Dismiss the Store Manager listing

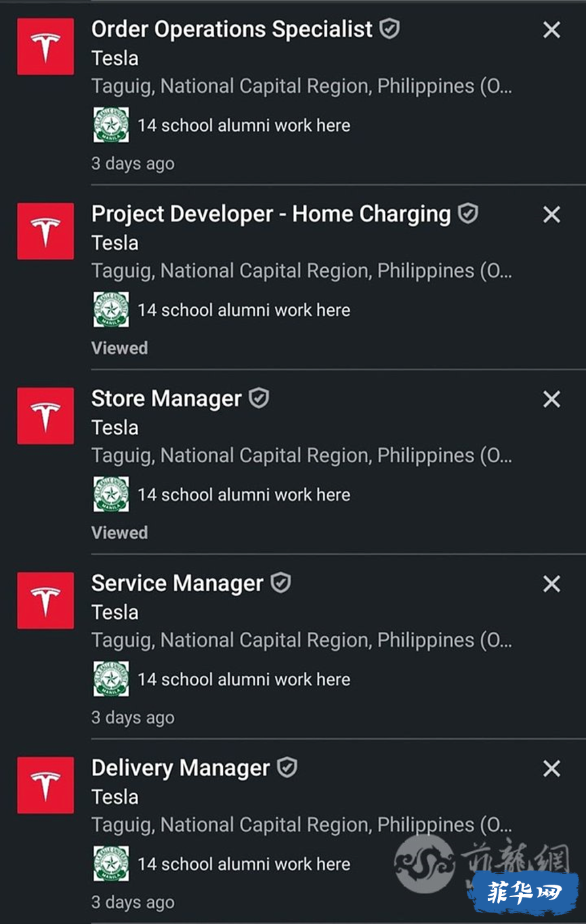click(551, 399)
